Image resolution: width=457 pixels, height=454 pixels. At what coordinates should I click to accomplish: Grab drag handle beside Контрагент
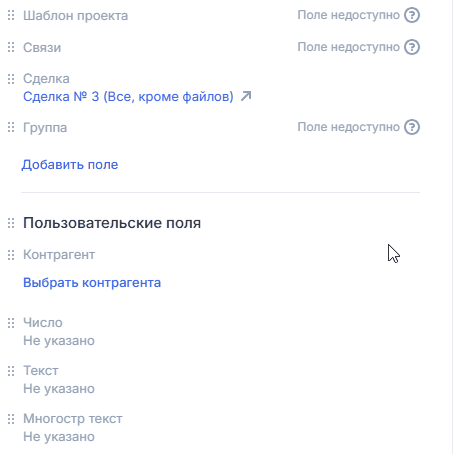[x=11, y=255]
